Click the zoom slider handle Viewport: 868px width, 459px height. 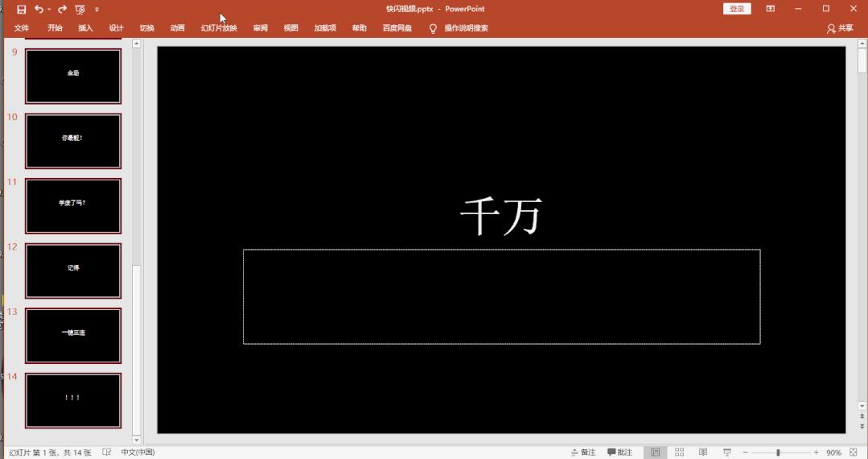[x=778, y=453]
